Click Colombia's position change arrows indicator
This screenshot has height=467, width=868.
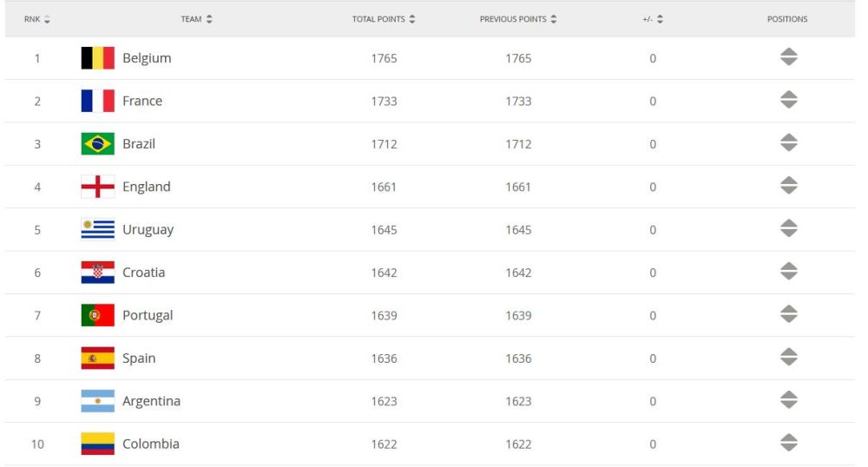(x=788, y=443)
